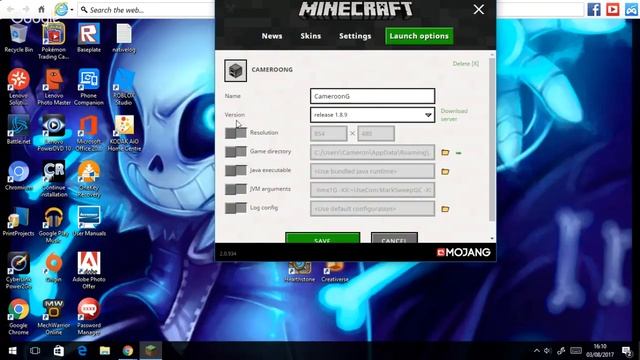Open the nativelog file icon
Screen dimensions: 640x360
[x=124, y=38]
